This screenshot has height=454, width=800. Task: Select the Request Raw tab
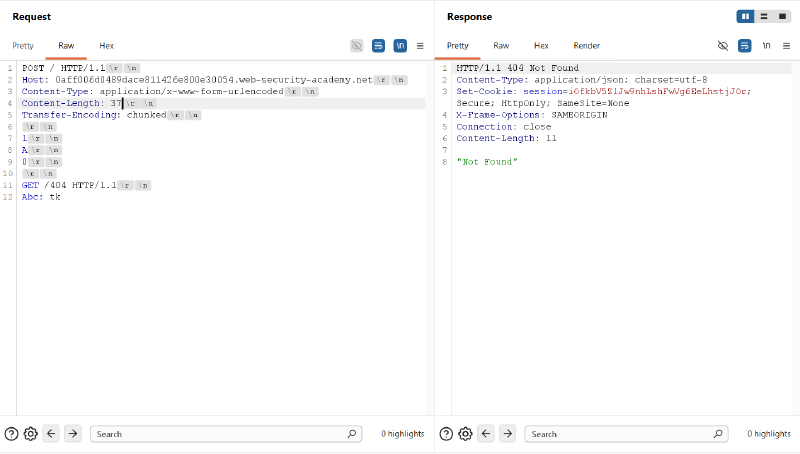point(66,46)
